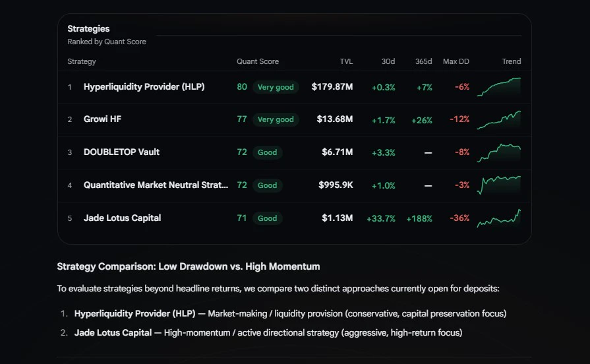The image size is (590, 364).
Task: Click the 'Ranked by Quant Score' subtitle
Action: point(107,42)
